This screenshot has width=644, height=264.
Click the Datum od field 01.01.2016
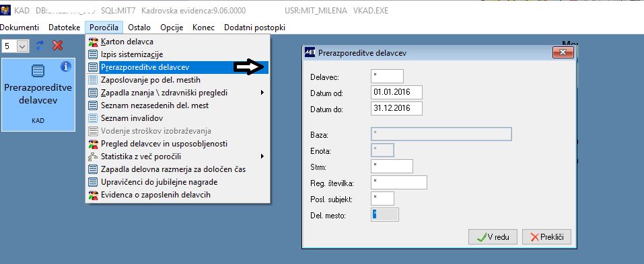[x=396, y=92]
